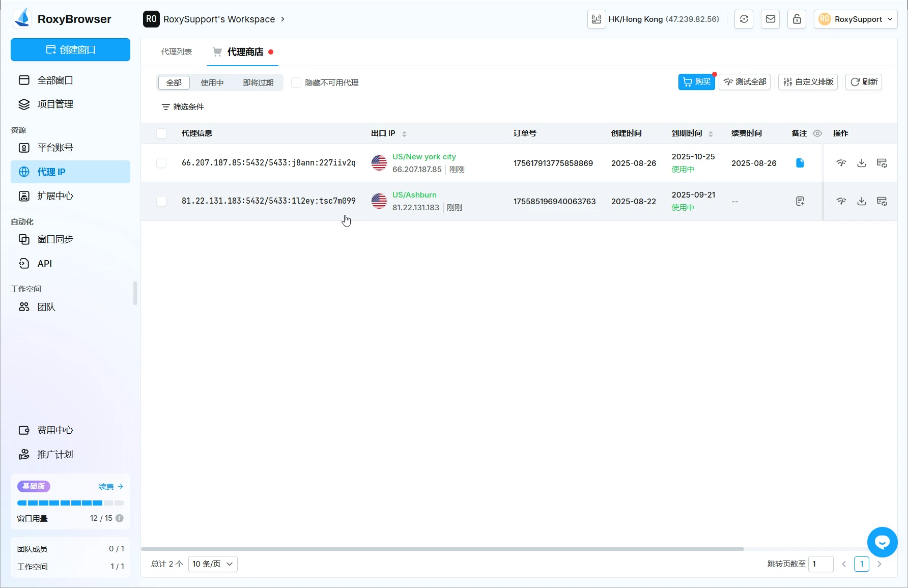Viewport: 908px width, 588px height.
Task: Switch to the proxy list tab
Action: click(177, 52)
